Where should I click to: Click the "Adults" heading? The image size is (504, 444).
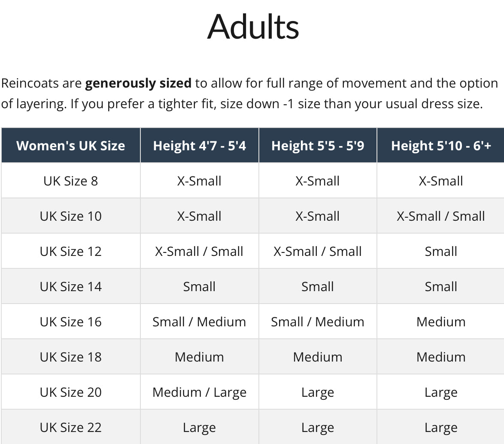[253, 27]
